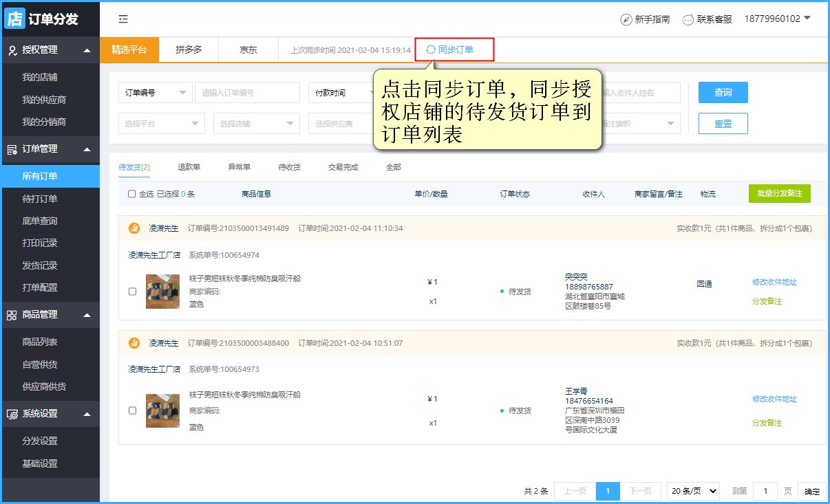830x504 pixels.
Task: Switch to the 拼多多 platform tab
Action: [189, 50]
